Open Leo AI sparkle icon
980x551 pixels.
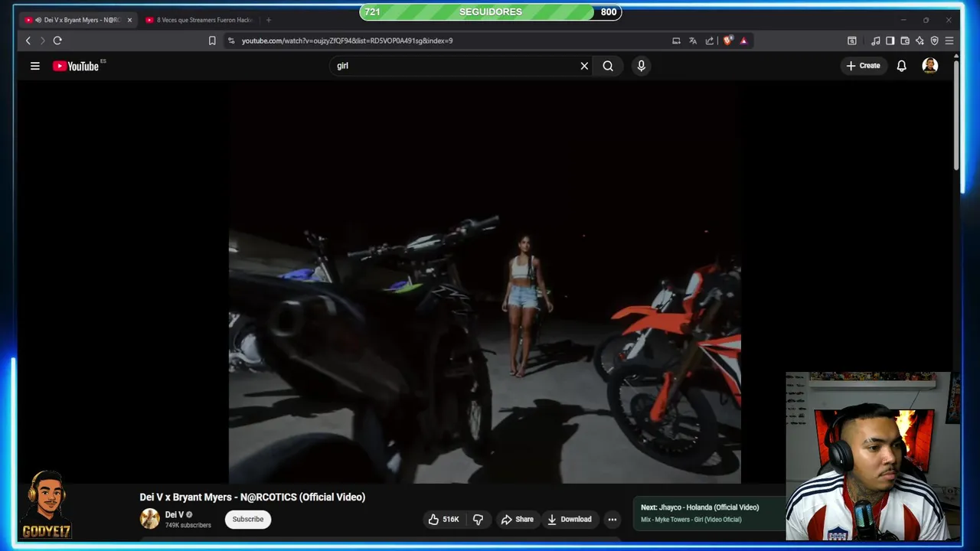coord(920,41)
